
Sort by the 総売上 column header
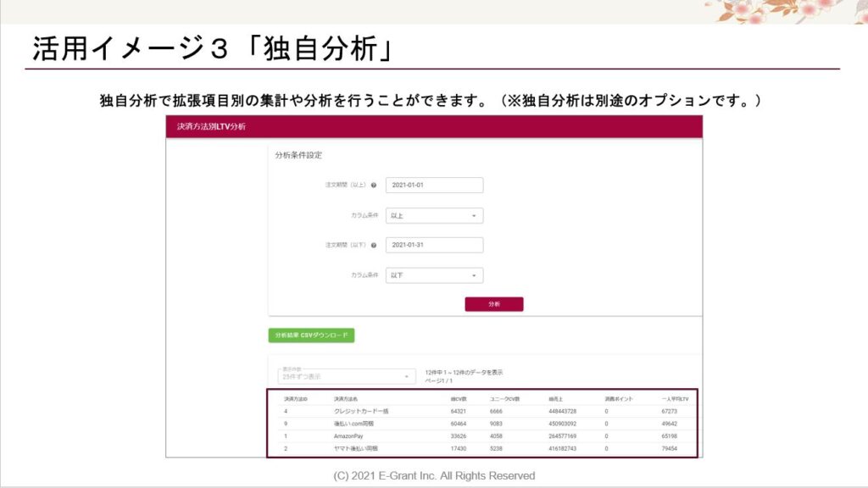click(557, 398)
